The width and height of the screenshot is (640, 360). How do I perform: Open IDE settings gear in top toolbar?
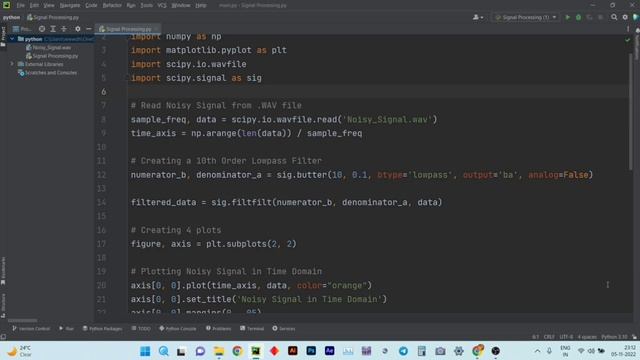tap(625, 18)
